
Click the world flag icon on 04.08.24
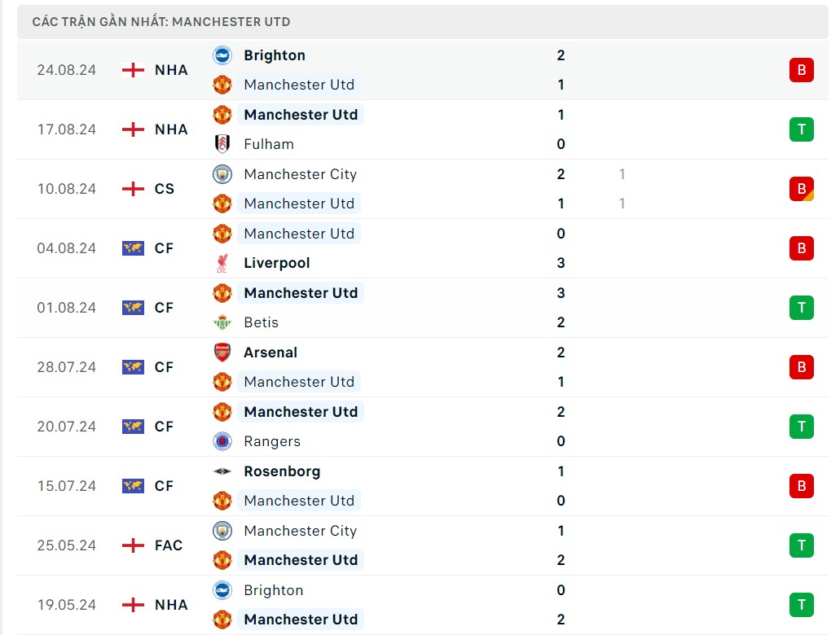pyautogui.click(x=133, y=248)
